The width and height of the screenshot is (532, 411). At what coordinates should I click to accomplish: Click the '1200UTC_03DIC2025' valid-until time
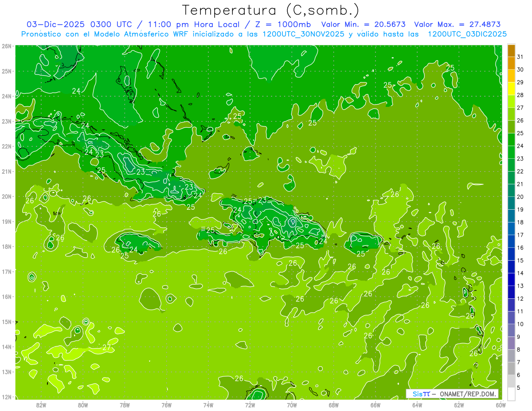[x=467, y=34]
